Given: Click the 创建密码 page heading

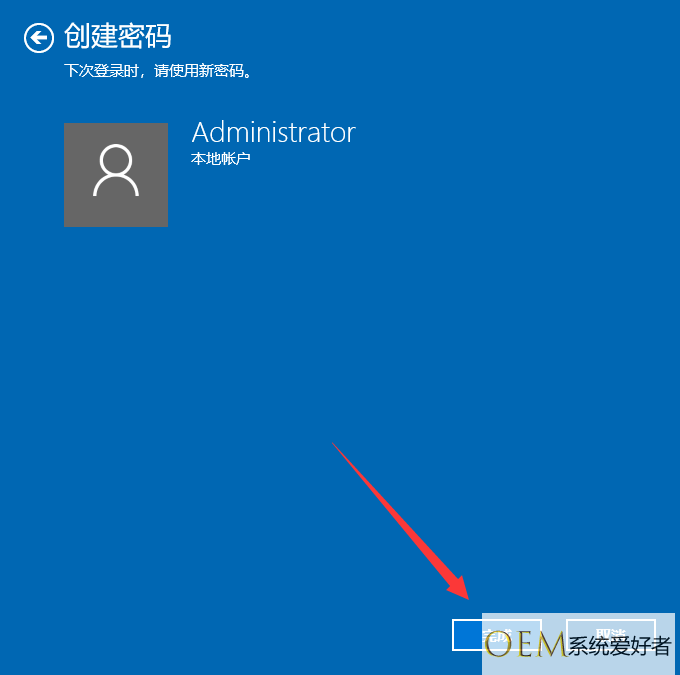Looking at the screenshot, I should tap(118, 36).
